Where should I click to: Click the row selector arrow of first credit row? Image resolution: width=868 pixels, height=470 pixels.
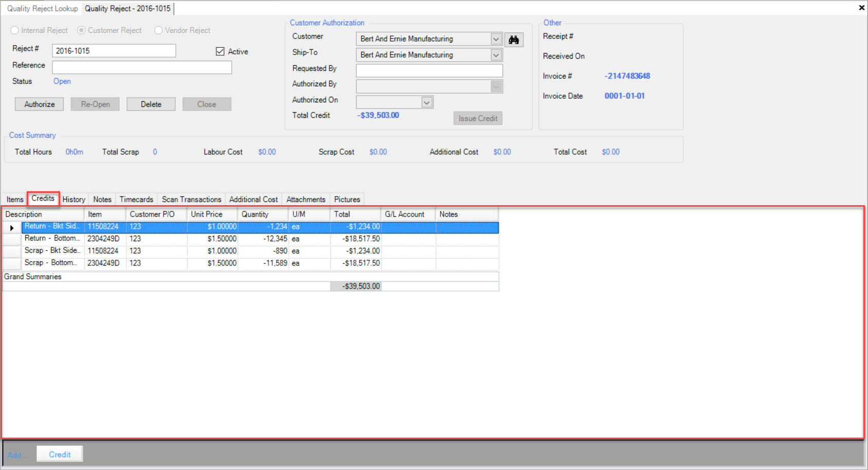pyautogui.click(x=12, y=227)
